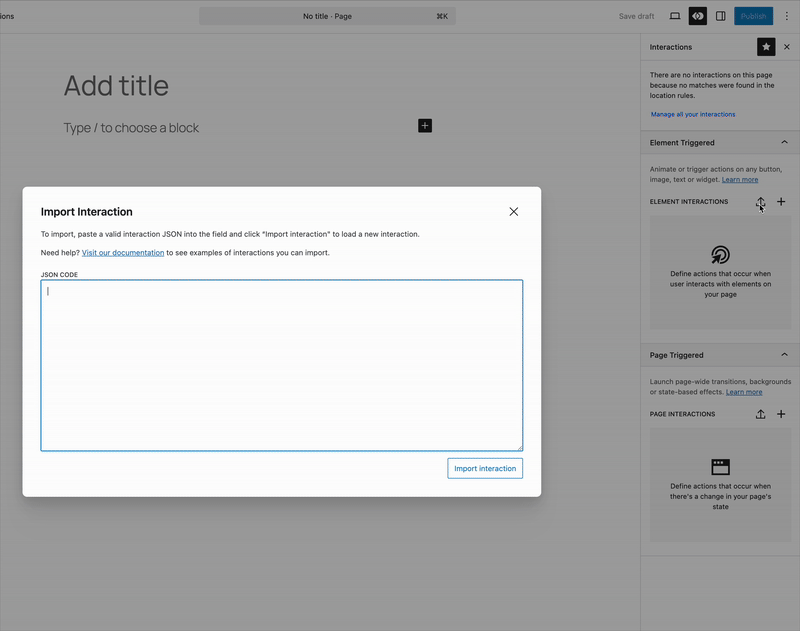Click inside the JSON Code text area
The height and width of the screenshot is (631, 800).
pyautogui.click(x=282, y=365)
